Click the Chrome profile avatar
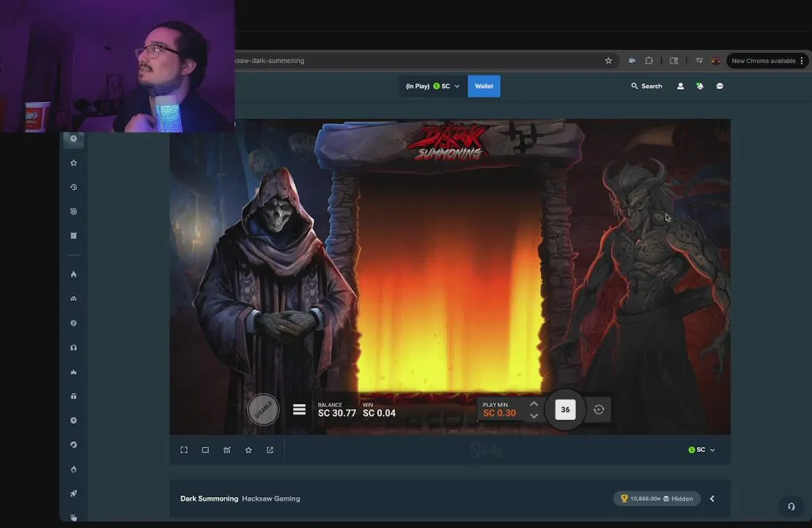Viewport: 812px width, 528px height. (x=716, y=61)
